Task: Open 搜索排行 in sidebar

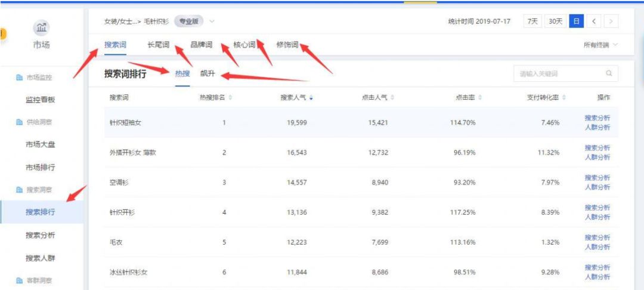Action: [x=41, y=212]
